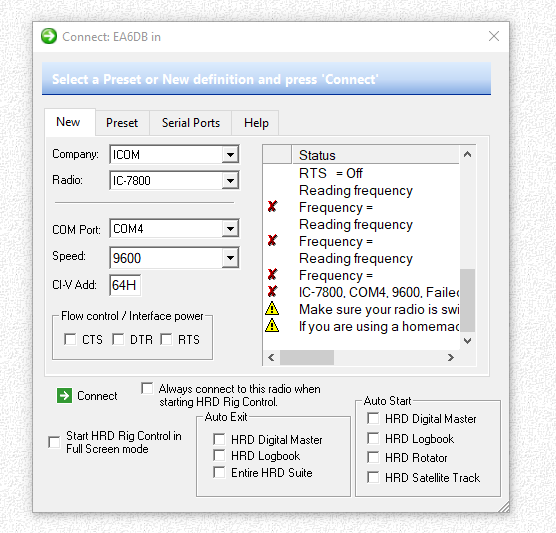556x533 pixels.
Task: Enable Start HRD Rig Control in Full Screen mode
Action: point(54,442)
